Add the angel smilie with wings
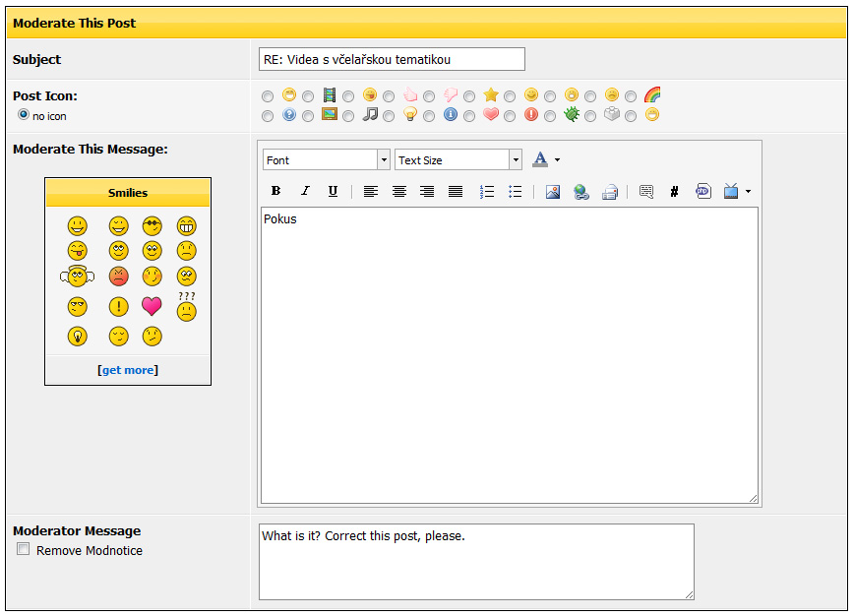 [x=78, y=277]
